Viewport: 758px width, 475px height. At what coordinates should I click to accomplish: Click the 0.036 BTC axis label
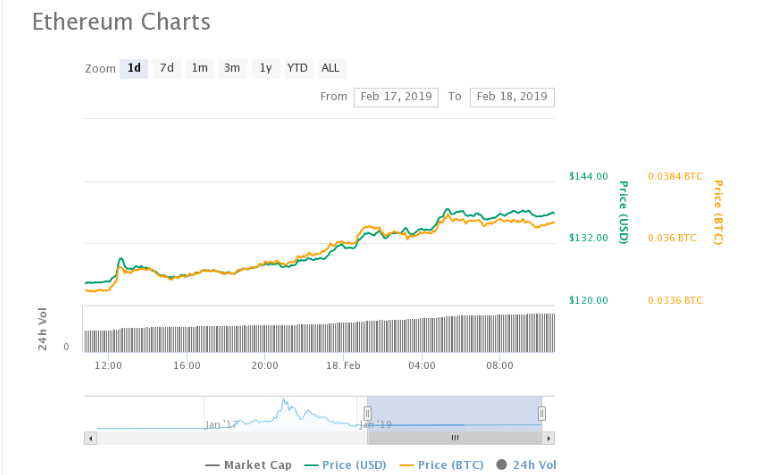(x=672, y=238)
